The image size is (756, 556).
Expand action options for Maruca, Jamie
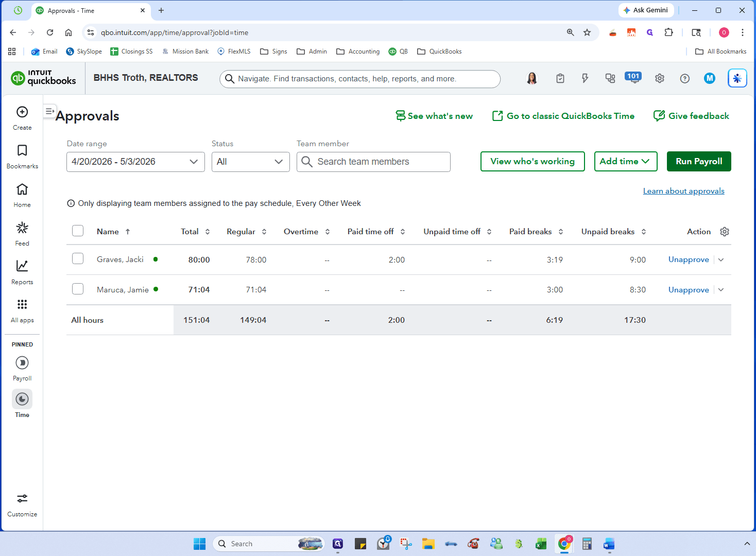[x=721, y=290]
